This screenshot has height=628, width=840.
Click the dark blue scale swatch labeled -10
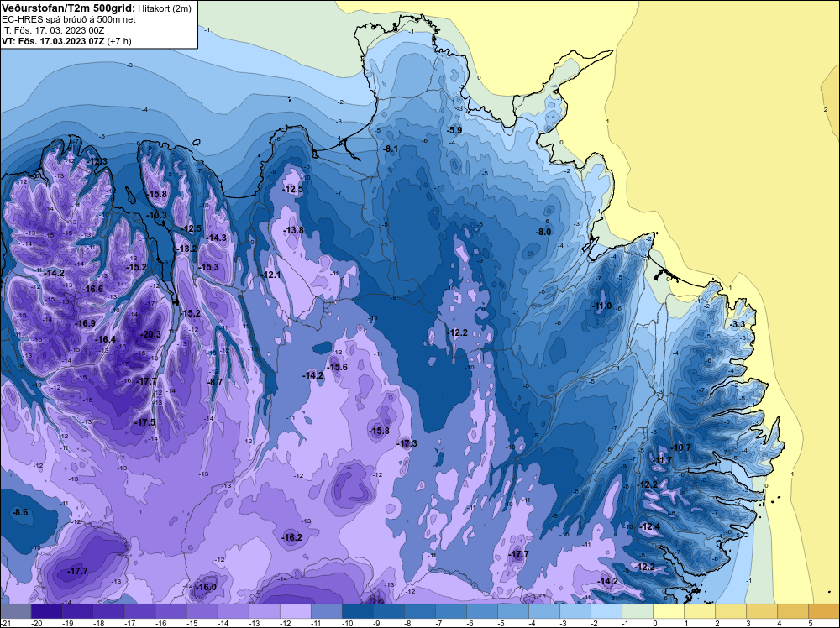tap(358, 611)
